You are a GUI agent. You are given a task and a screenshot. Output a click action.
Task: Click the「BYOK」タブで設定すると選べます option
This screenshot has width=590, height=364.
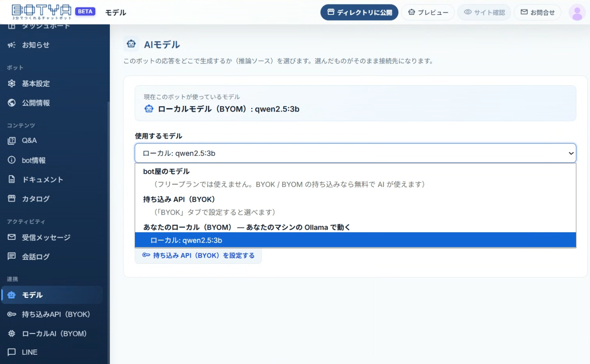coord(215,212)
